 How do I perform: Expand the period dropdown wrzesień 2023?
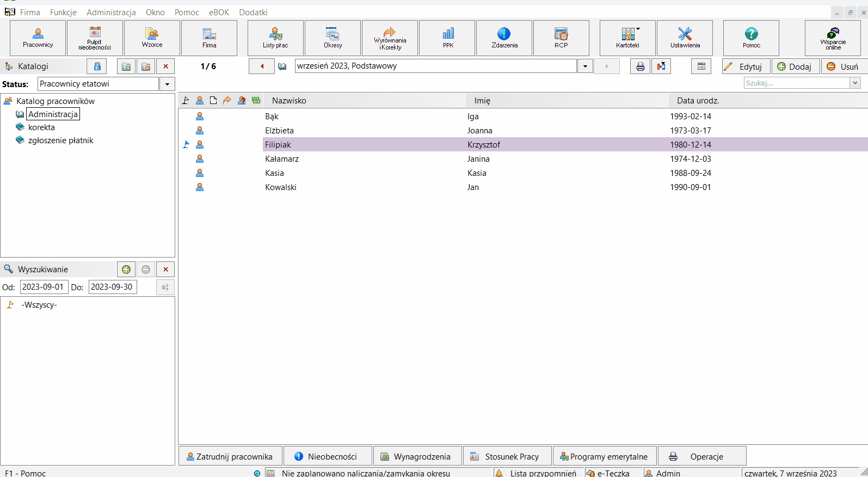click(x=585, y=66)
